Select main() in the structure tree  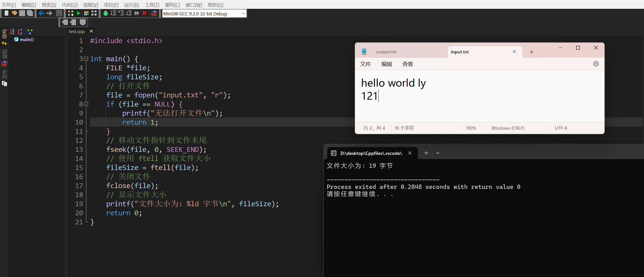point(27,40)
